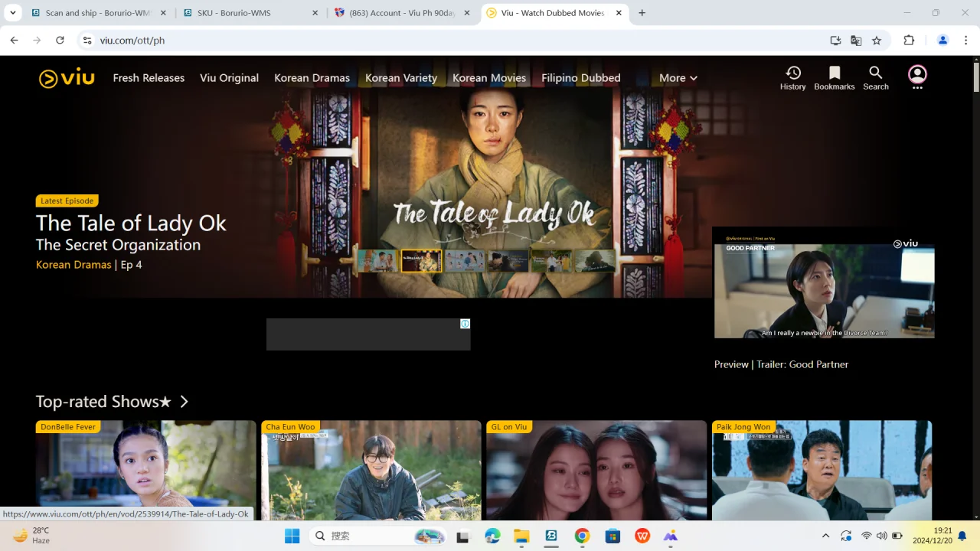Viewport: 980px width, 551px height.
Task: Select the sixth carousel thumbnail
Action: 596,261
